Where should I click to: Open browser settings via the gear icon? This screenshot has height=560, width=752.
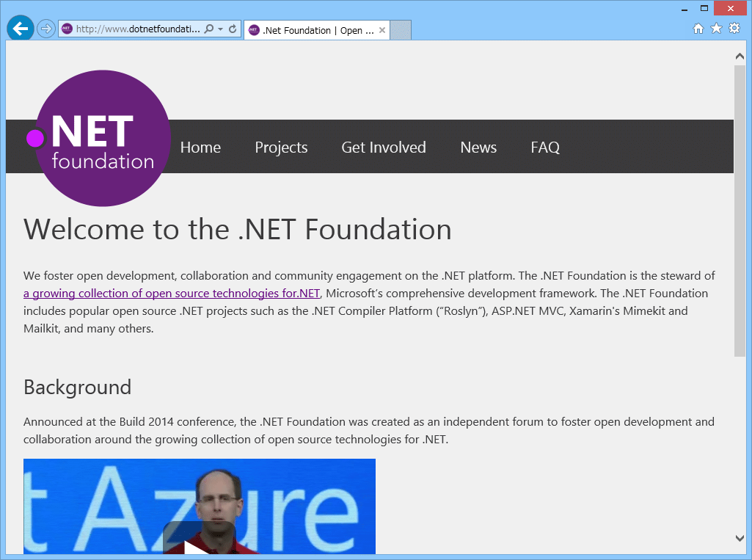(734, 28)
